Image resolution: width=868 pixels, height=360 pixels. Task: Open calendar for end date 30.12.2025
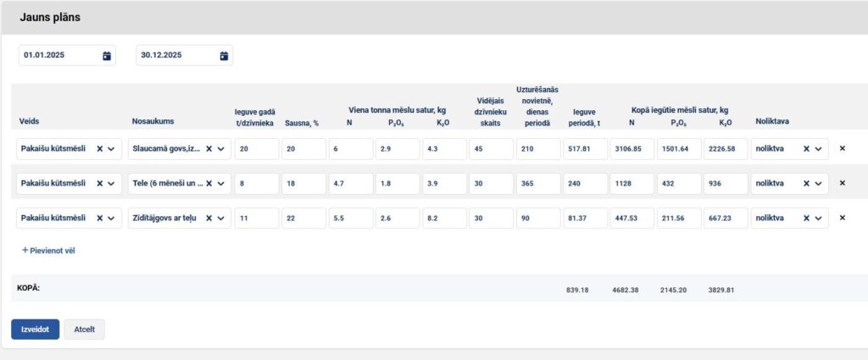(x=224, y=56)
